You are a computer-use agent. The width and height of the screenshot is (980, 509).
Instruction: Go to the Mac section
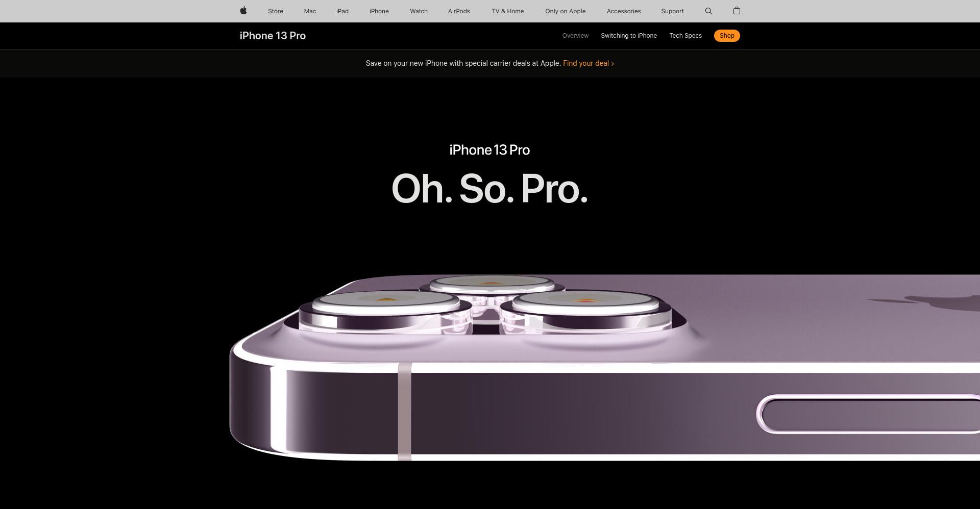[310, 11]
